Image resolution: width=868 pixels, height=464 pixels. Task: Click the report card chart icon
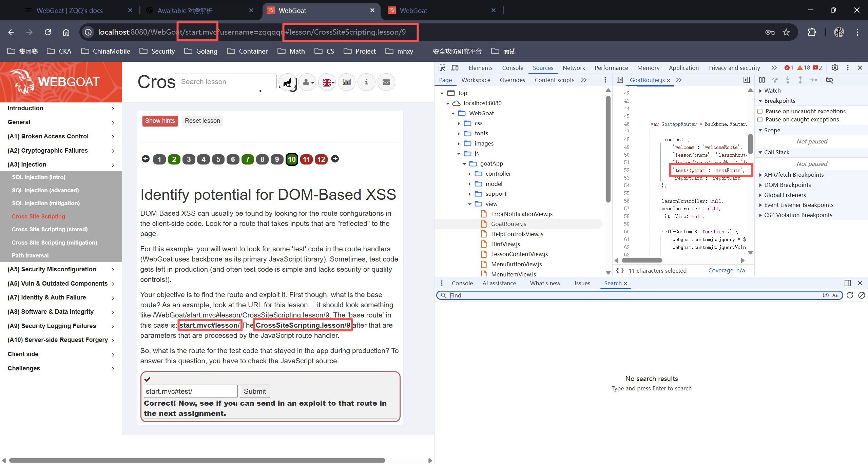click(x=347, y=82)
